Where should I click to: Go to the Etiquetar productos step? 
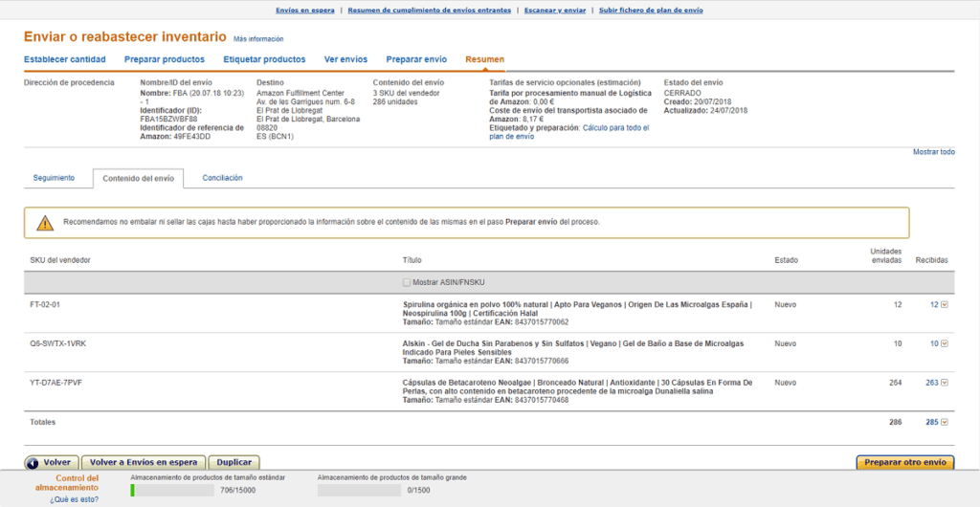[x=264, y=59]
